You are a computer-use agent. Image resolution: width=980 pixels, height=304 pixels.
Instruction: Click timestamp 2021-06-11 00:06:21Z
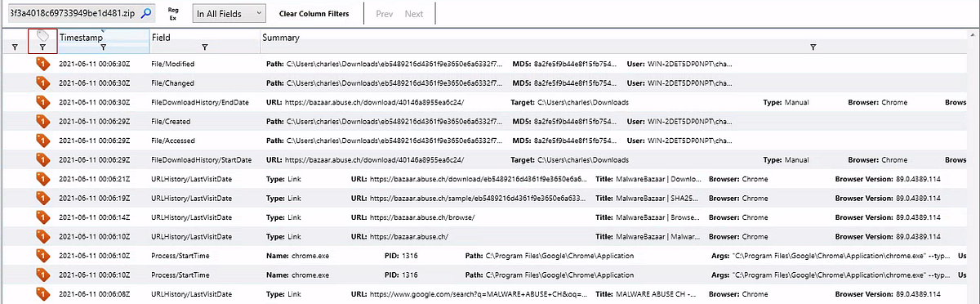(95, 179)
